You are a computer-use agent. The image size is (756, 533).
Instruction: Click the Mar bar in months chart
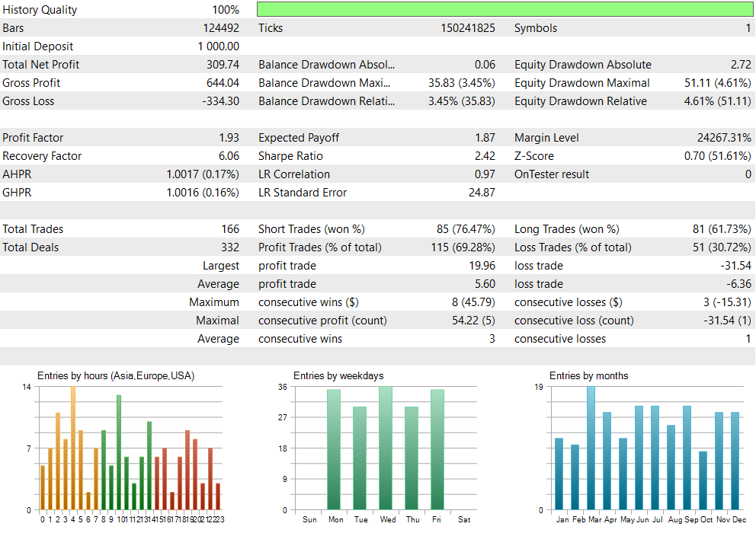591,448
